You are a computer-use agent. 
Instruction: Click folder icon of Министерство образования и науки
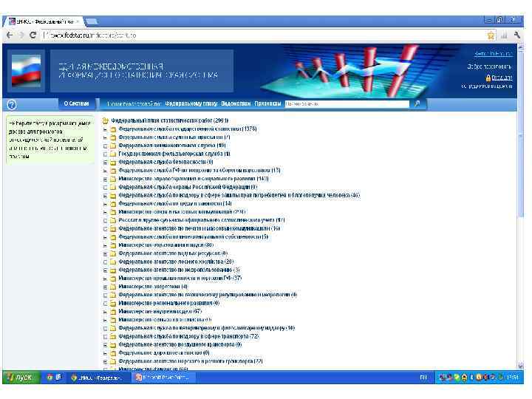coord(113,245)
